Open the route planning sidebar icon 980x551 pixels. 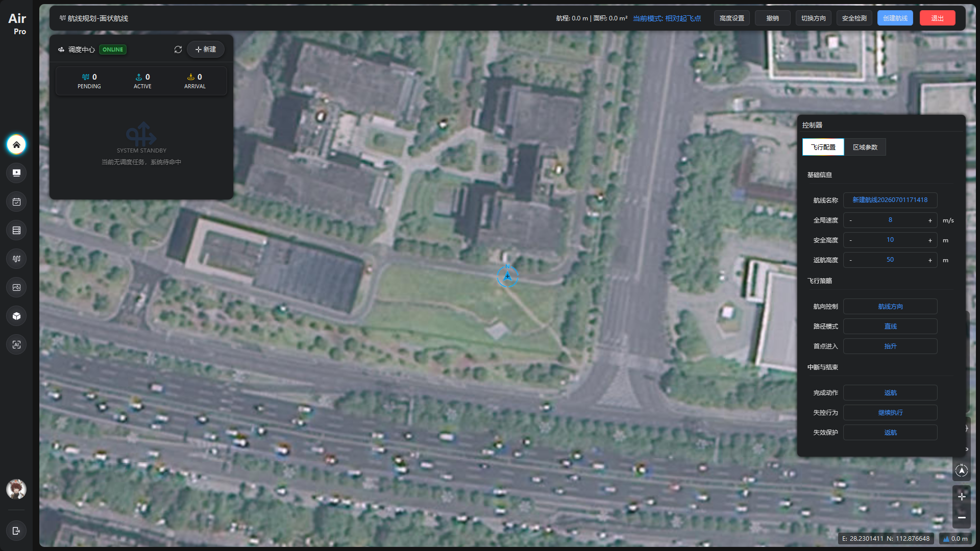coord(16,259)
